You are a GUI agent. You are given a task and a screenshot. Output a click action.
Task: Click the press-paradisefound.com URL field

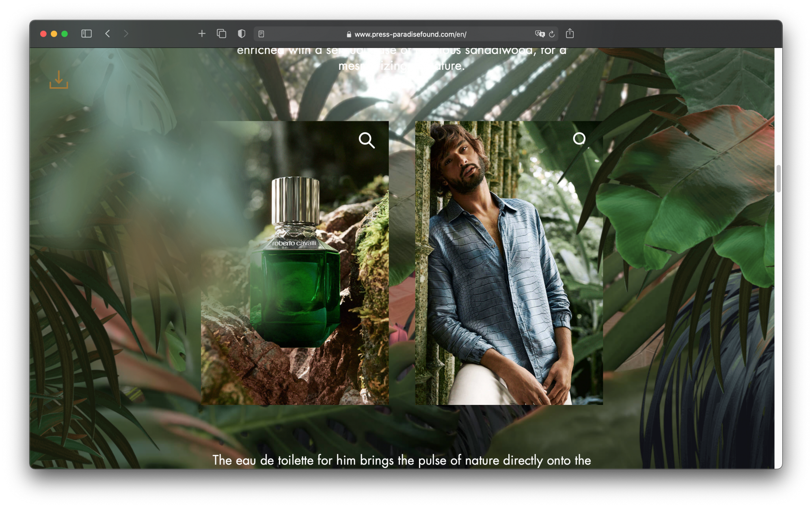tap(410, 34)
